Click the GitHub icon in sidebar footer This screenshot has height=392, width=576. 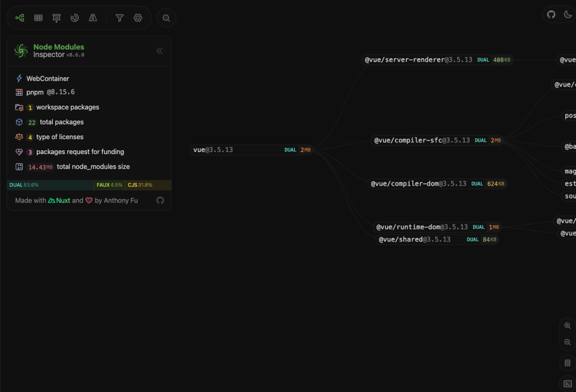click(160, 200)
